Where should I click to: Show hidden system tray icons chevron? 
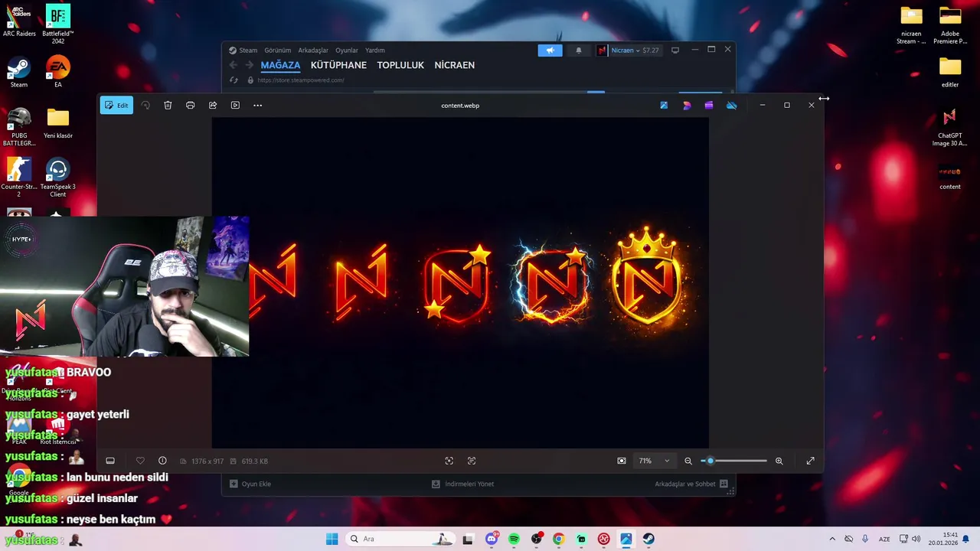click(x=832, y=539)
